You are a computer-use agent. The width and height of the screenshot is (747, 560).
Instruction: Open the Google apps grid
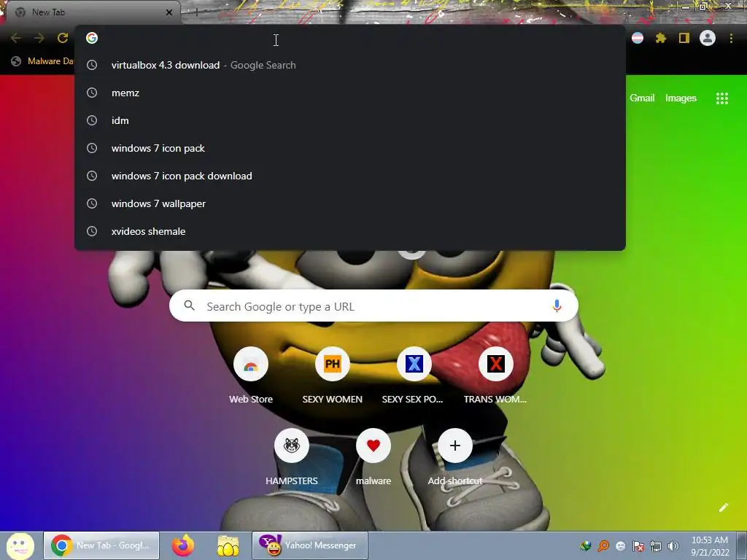[722, 98]
